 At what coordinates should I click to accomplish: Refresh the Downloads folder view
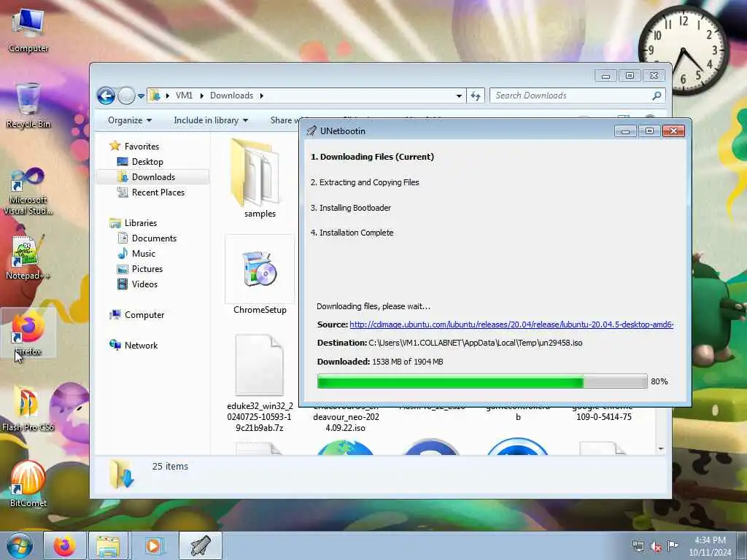476,96
